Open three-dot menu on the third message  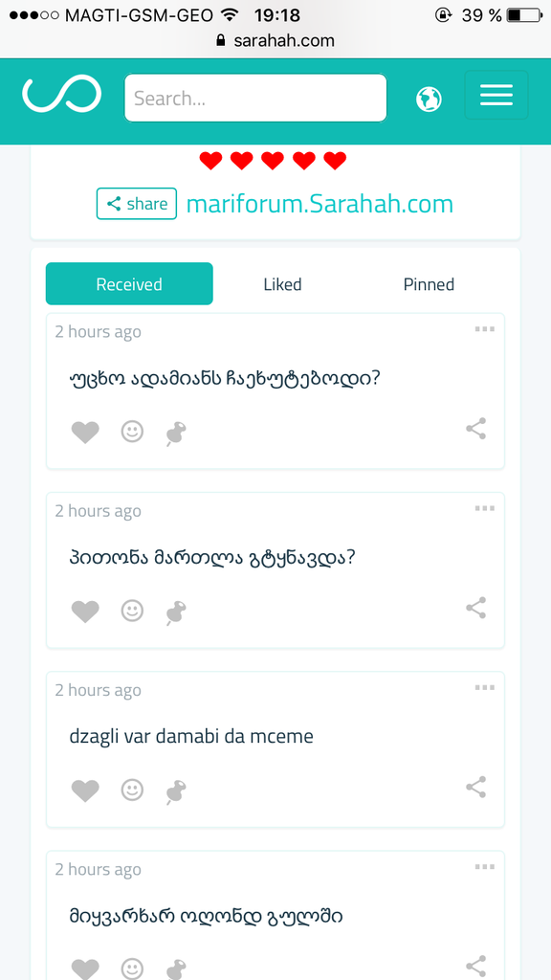tap(485, 686)
